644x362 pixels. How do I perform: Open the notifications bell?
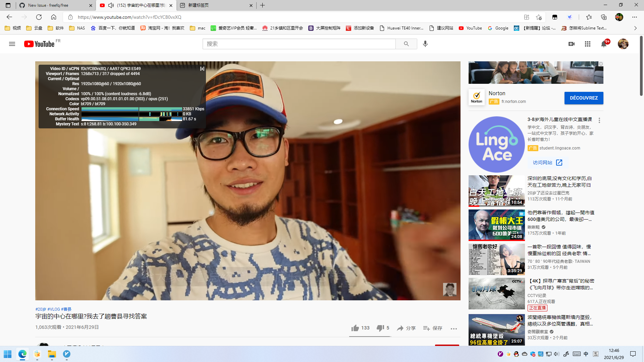click(x=604, y=44)
